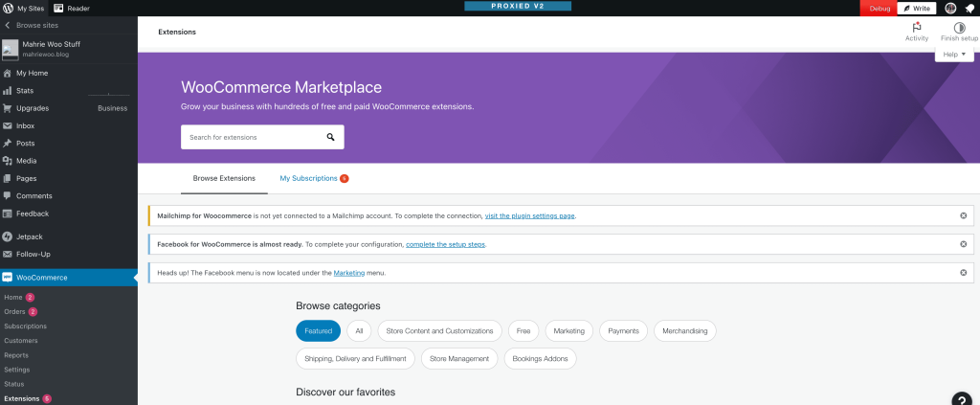Image resolution: width=980 pixels, height=405 pixels.
Task: Follow the Marketing link in the notice
Action: pyautogui.click(x=348, y=273)
